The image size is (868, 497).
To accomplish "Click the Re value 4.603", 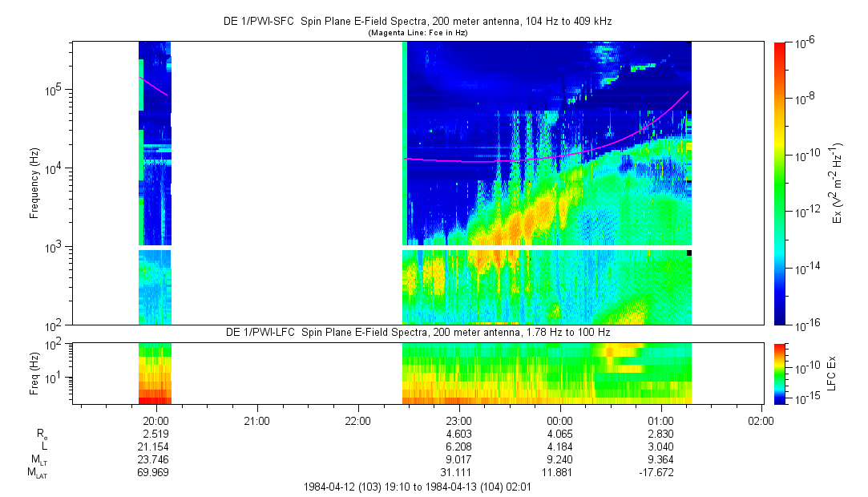I will (x=458, y=433).
